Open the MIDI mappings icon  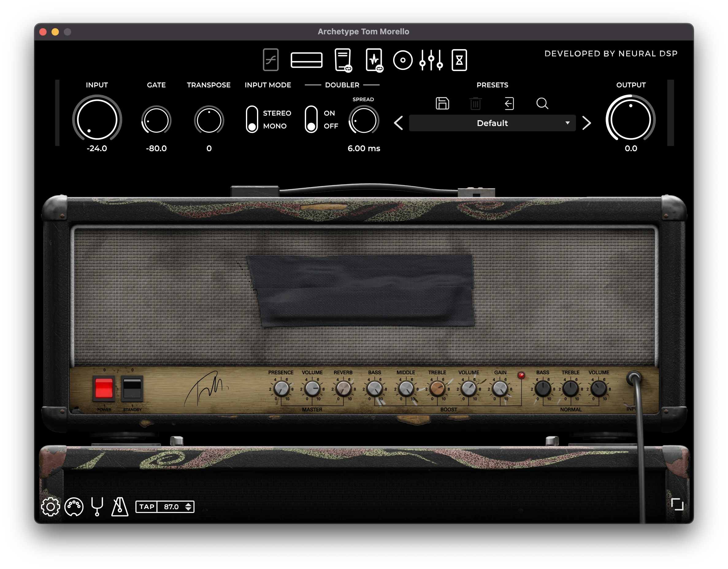click(74, 507)
